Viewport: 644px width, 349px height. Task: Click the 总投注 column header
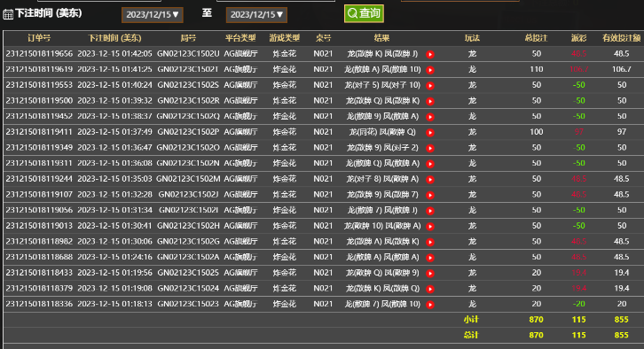pyautogui.click(x=536, y=38)
